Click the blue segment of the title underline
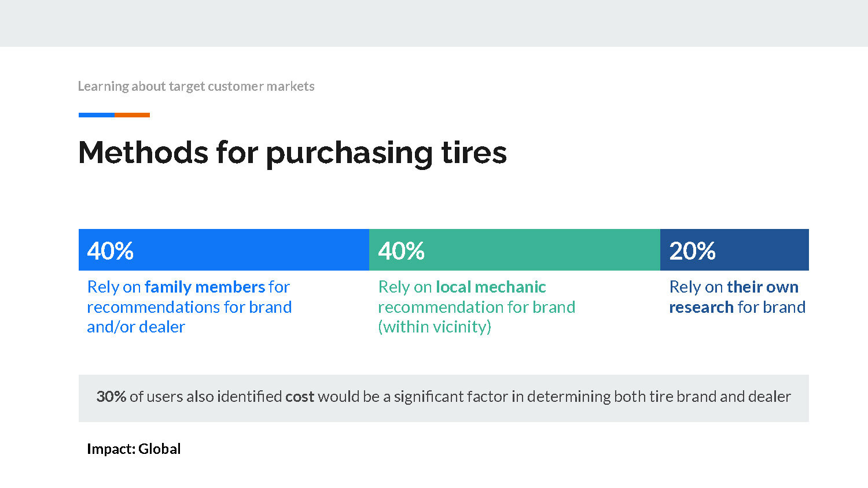 pos(97,115)
